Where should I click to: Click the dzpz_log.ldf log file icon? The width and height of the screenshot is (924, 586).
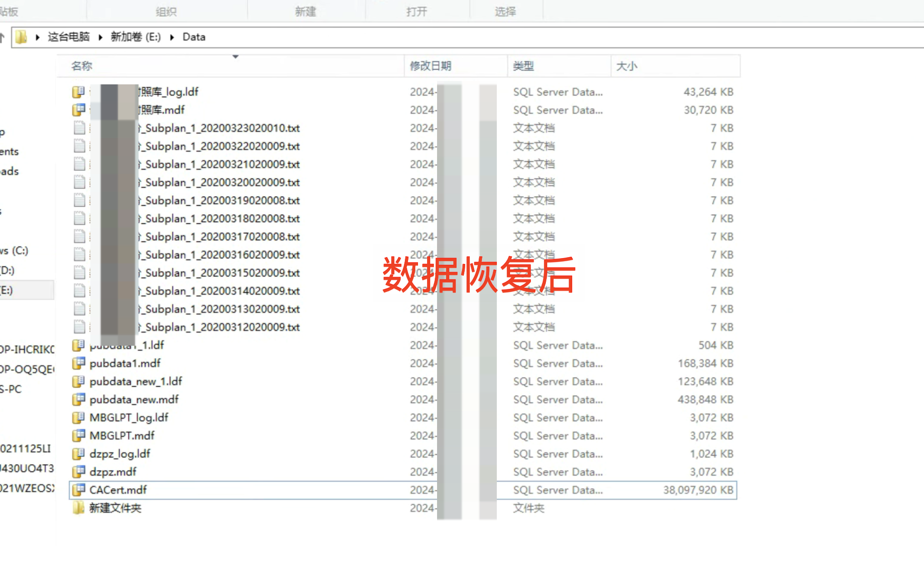point(79,454)
